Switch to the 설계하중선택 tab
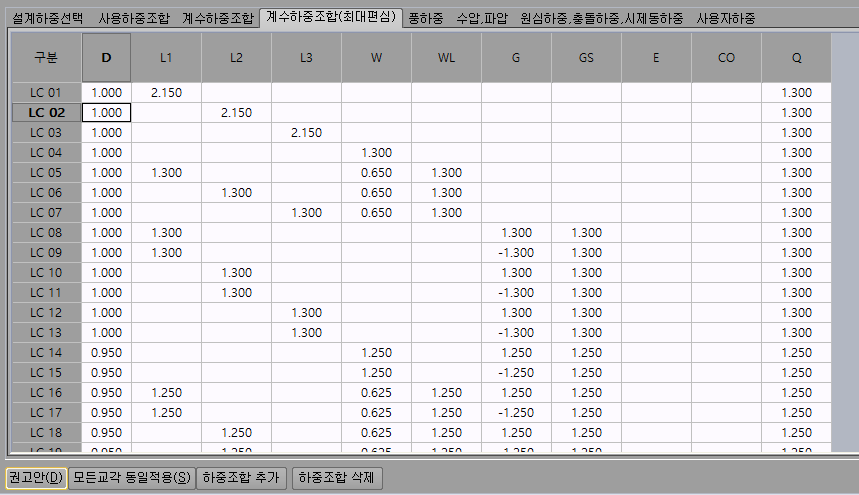This screenshot has height=495, width=859. [47, 18]
